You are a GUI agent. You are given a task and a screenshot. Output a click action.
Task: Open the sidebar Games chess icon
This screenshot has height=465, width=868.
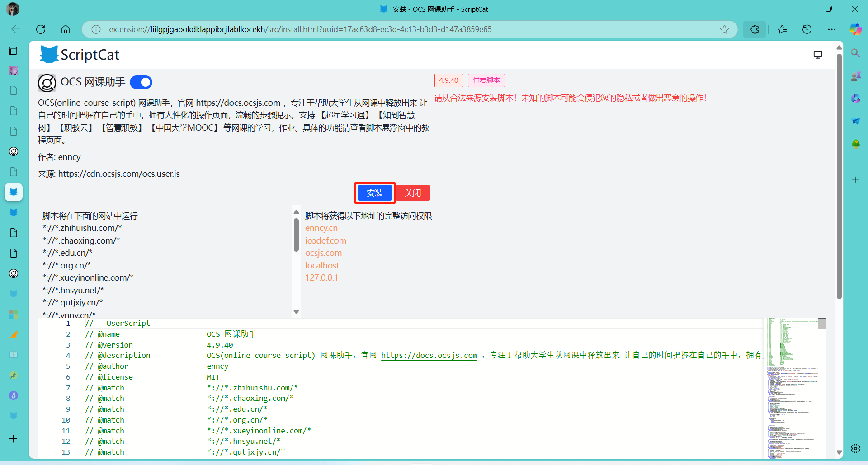point(855,76)
